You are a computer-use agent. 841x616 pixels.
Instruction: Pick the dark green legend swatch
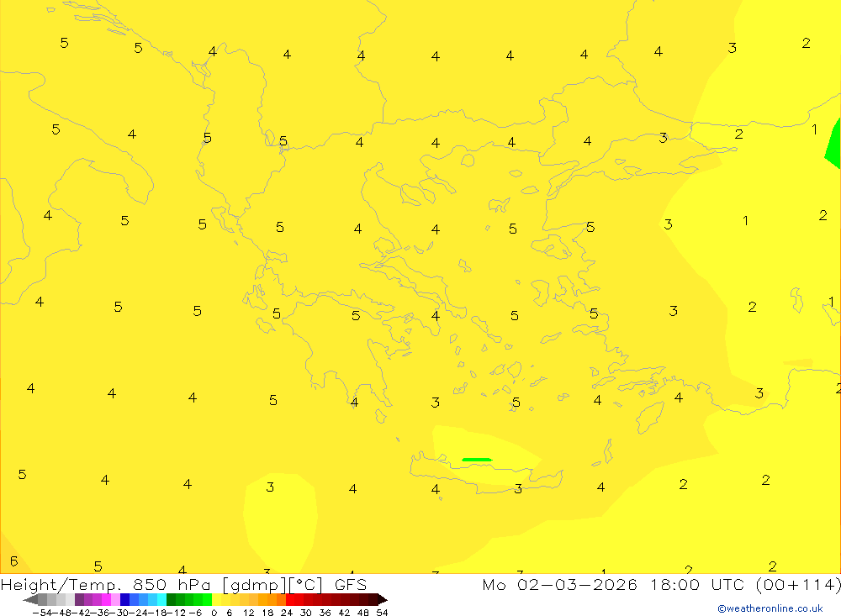click(171, 600)
